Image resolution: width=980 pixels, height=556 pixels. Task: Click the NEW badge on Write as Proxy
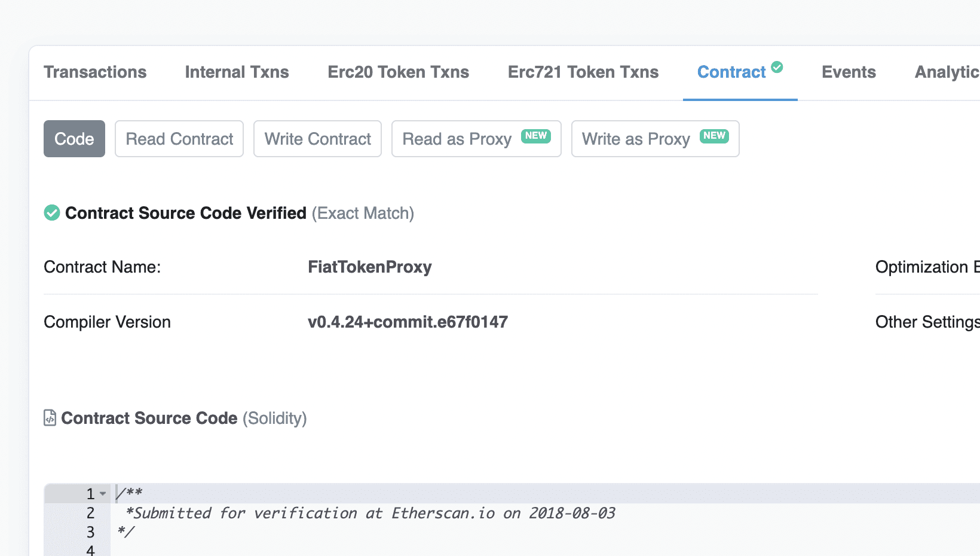pos(714,136)
